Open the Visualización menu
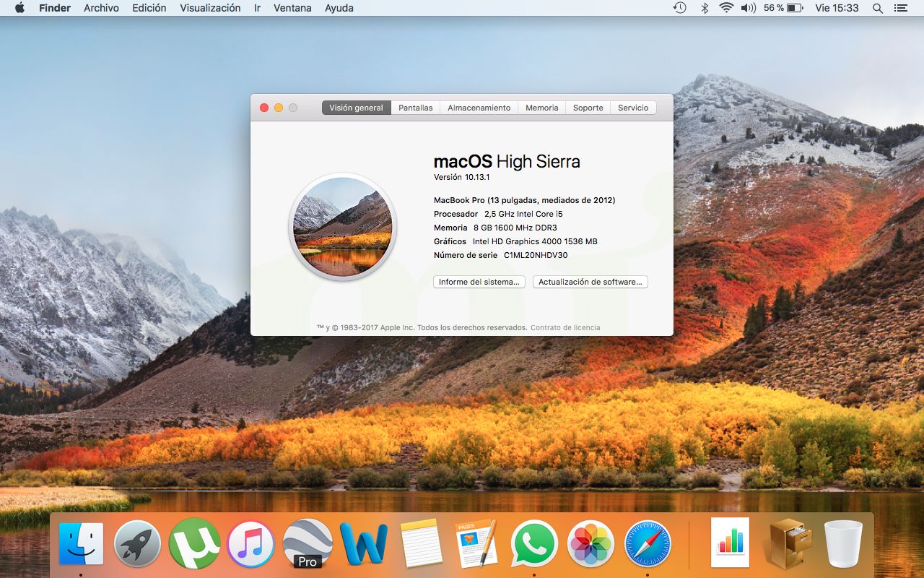Image resolution: width=924 pixels, height=578 pixels. pos(210,8)
